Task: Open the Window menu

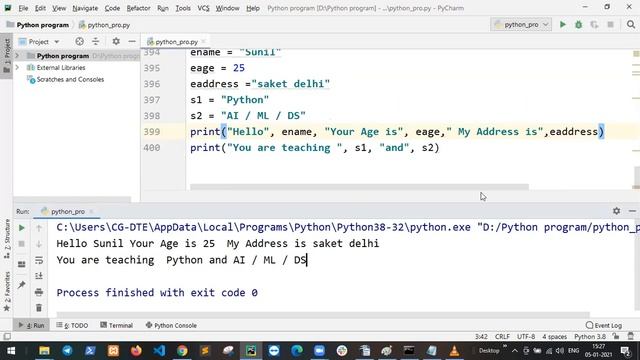Action: point(227,8)
